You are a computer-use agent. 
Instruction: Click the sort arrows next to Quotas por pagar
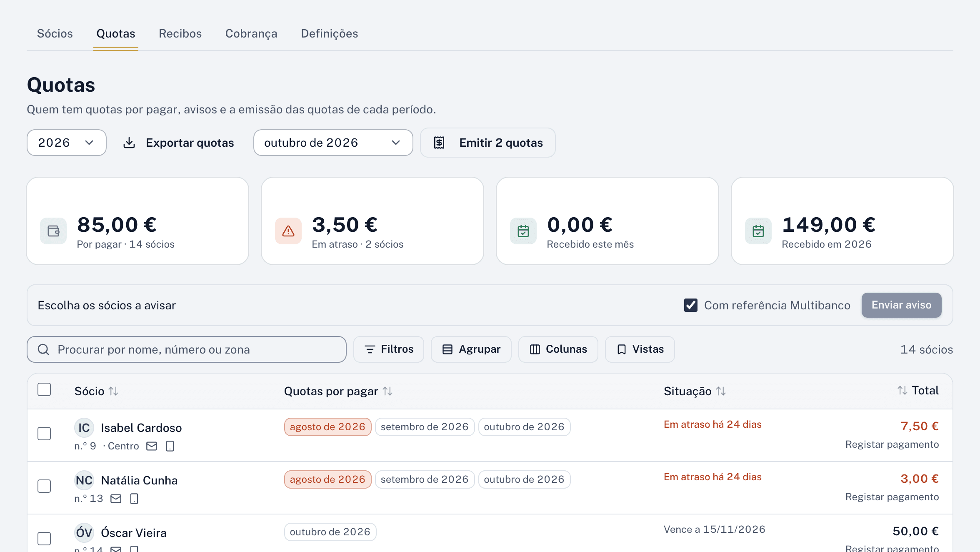[x=387, y=391]
